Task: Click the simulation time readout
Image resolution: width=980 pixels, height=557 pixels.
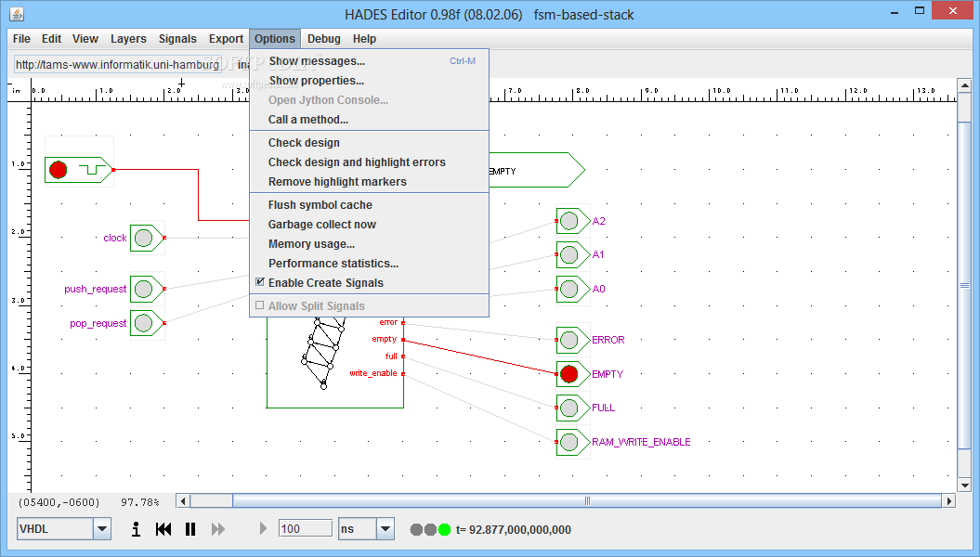Action: 514,529
